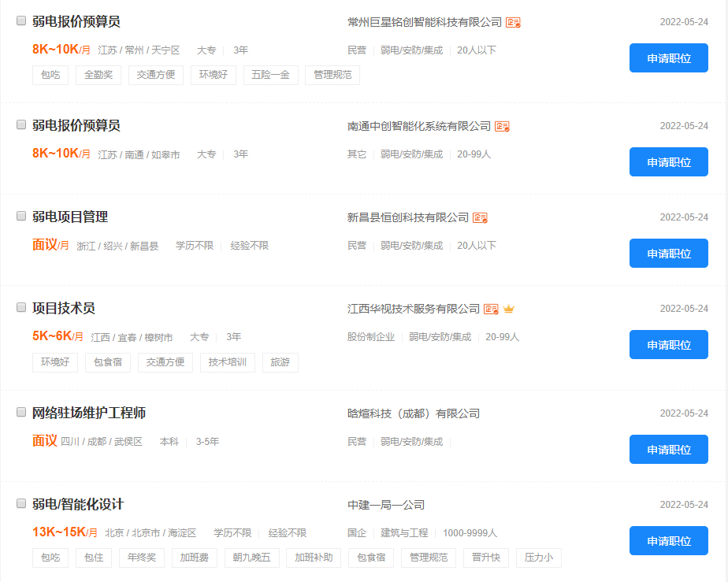Screen dimensions: 728x582
Task: Click the certification badge next to 江西华视技术服务有限公司
Action: 491,309
